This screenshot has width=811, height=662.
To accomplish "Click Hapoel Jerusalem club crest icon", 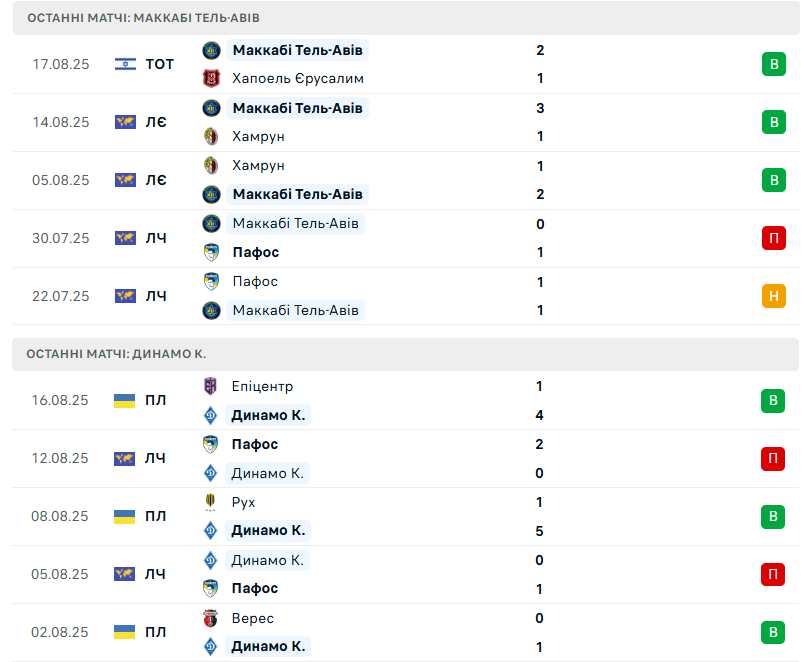I will click(x=211, y=78).
